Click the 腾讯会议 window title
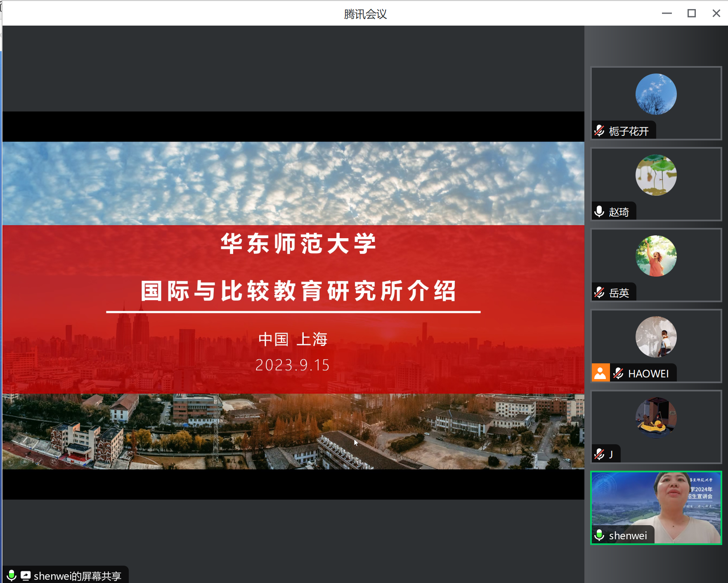 pos(365,14)
